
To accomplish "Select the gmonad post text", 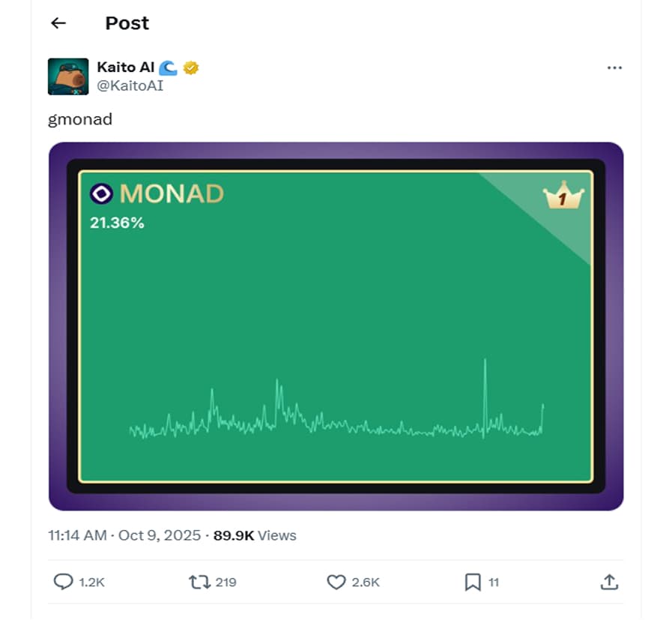I will pyautogui.click(x=80, y=119).
